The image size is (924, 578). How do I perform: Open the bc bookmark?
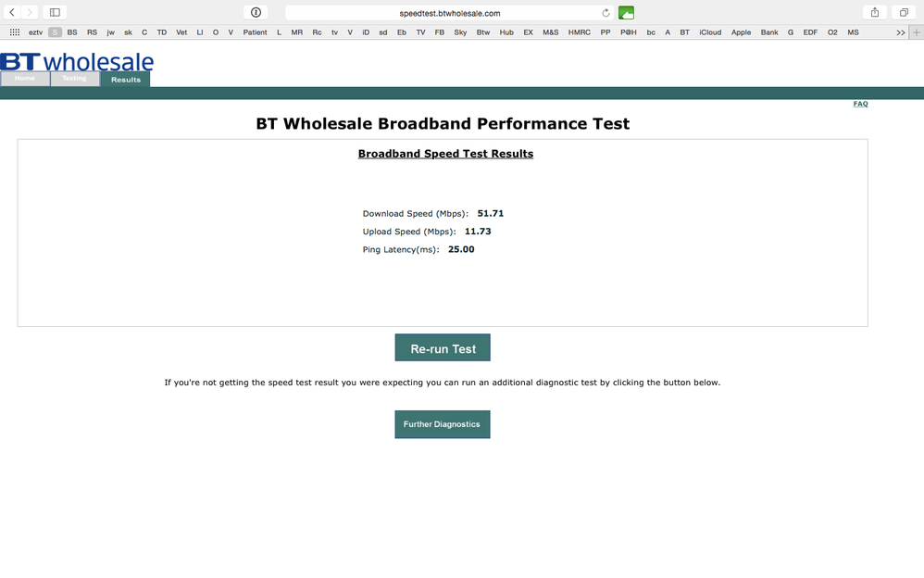[x=651, y=32]
